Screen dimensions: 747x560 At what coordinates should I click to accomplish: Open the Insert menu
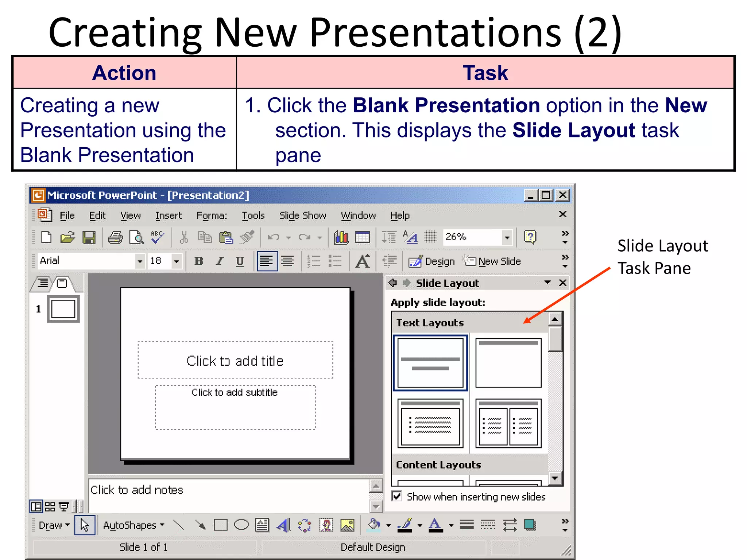168,216
